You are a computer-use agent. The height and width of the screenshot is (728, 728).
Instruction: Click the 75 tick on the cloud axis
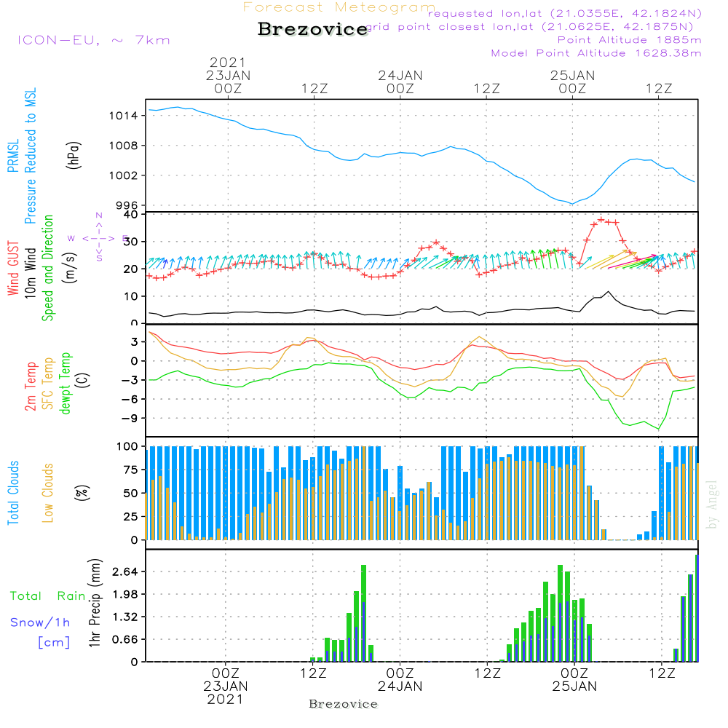coord(131,470)
